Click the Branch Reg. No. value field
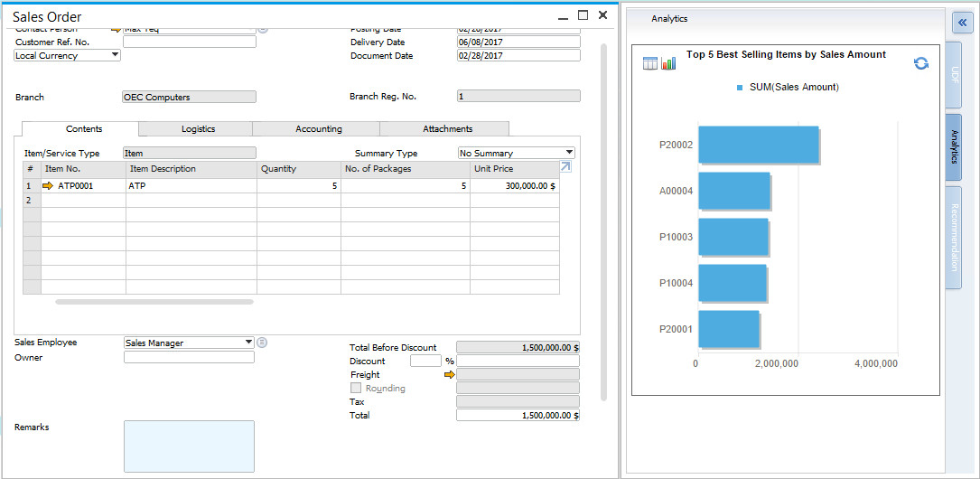Image resolution: width=980 pixels, height=479 pixels. (518, 97)
